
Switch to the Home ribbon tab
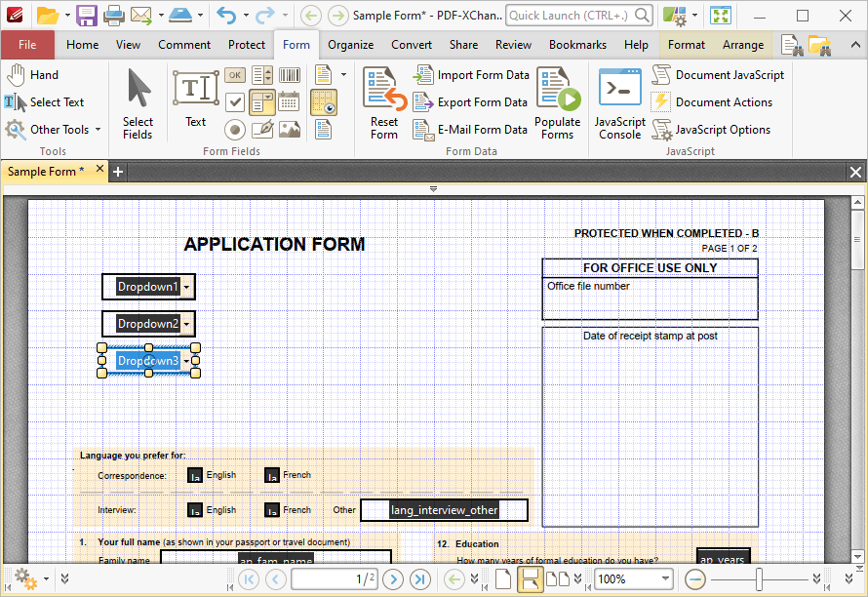pyautogui.click(x=83, y=45)
